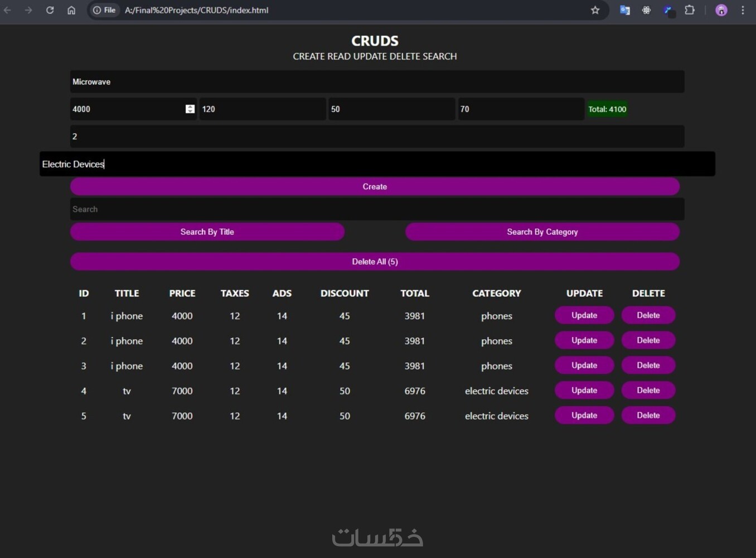The height and width of the screenshot is (558, 756).
Task: Click total 6976 in row 4
Action: [415, 391]
